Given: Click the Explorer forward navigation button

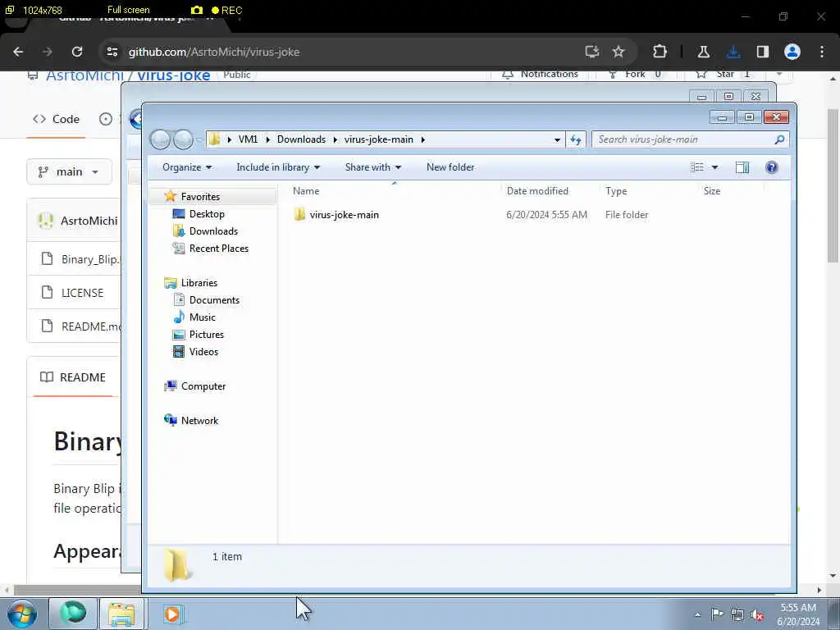Looking at the screenshot, I should coord(183,139).
